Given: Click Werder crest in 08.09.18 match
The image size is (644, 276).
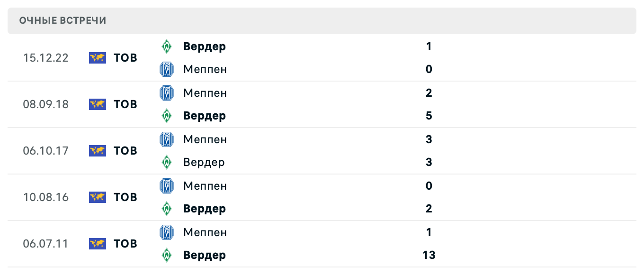Looking at the screenshot, I should tap(166, 116).
